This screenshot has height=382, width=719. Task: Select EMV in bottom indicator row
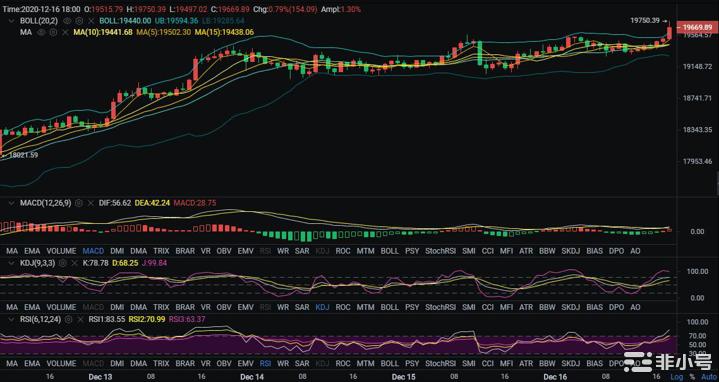246,363
